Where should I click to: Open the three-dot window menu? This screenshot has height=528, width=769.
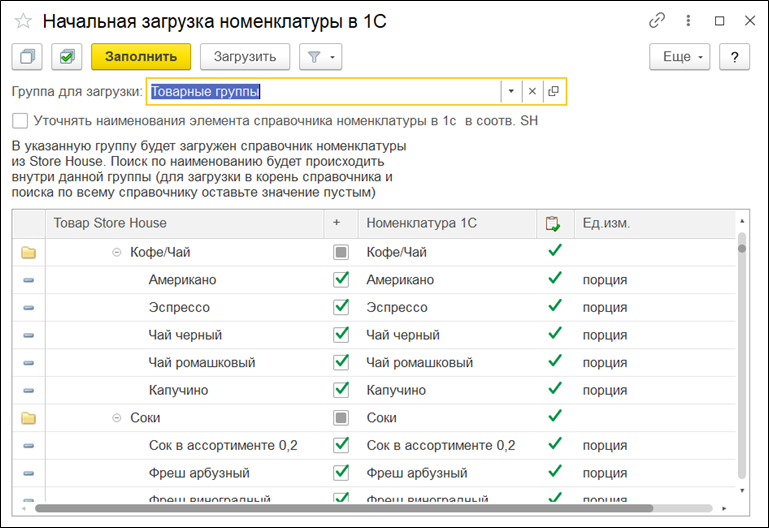tap(688, 20)
